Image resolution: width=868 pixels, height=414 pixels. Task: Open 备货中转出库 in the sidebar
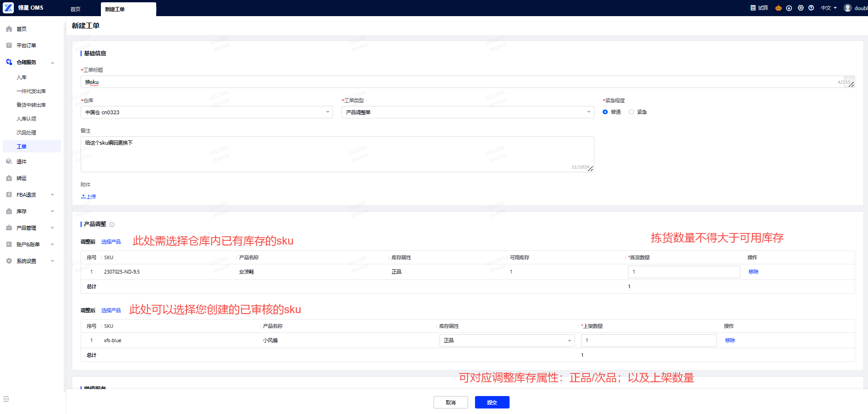coord(32,105)
